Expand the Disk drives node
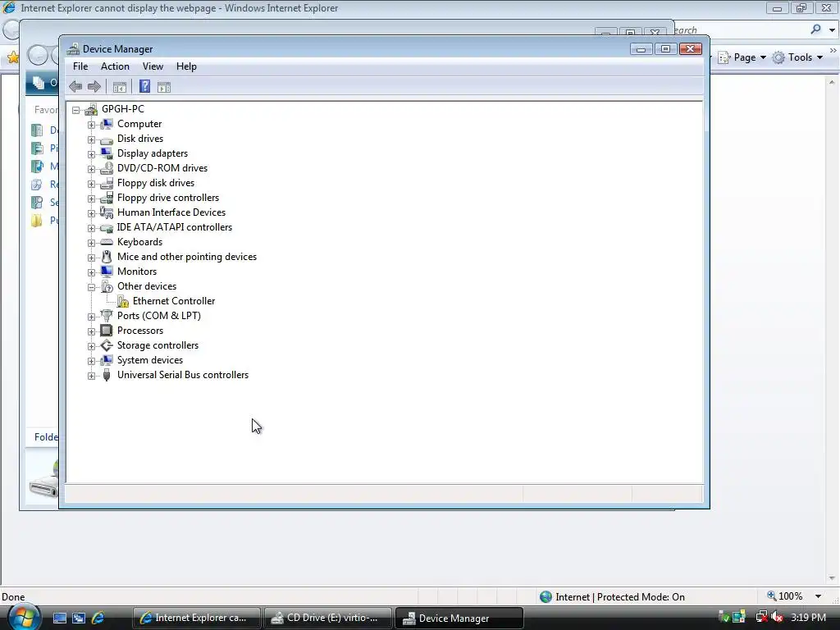 pyautogui.click(x=92, y=139)
